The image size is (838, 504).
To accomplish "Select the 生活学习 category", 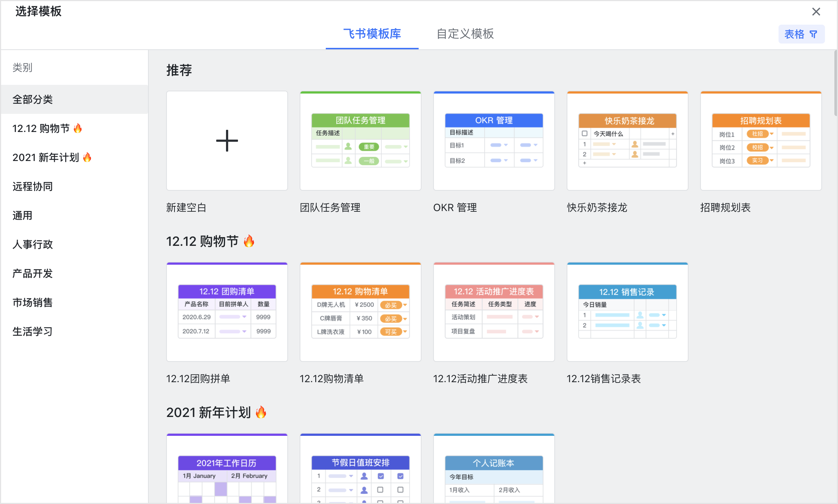I will tap(32, 331).
